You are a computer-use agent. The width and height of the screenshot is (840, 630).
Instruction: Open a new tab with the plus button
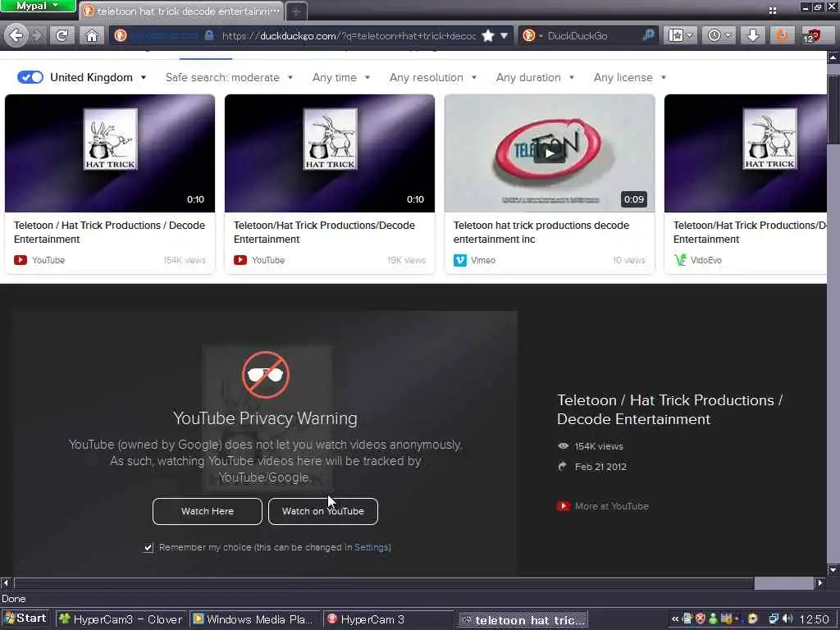click(296, 11)
